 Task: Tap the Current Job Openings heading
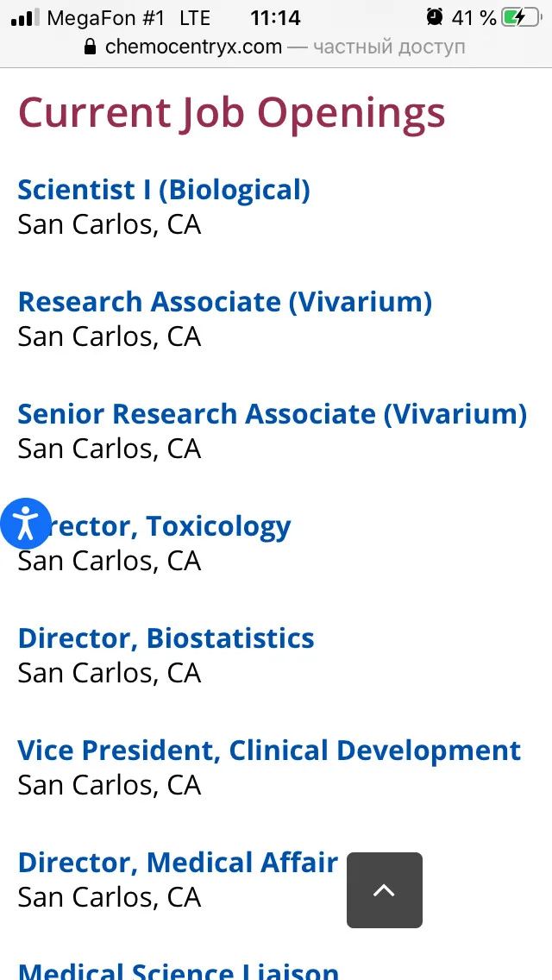point(232,113)
